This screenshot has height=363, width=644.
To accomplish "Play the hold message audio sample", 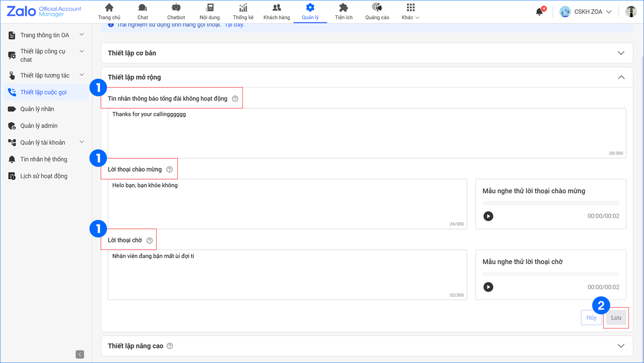I will [488, 287].
